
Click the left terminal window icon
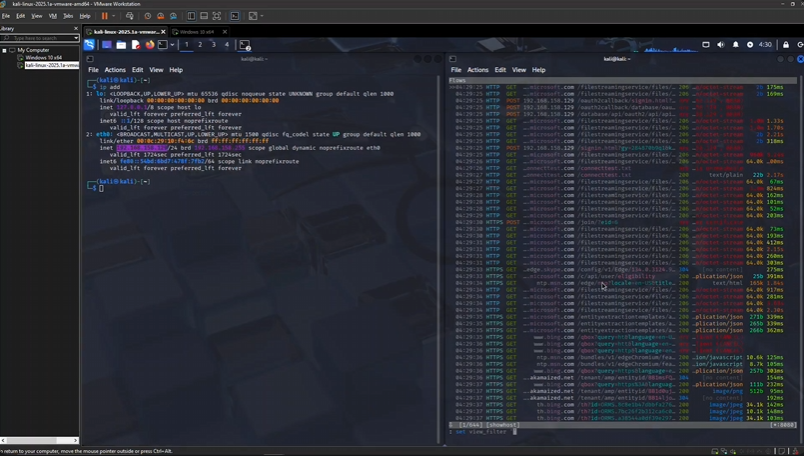[x=90, y=59]
